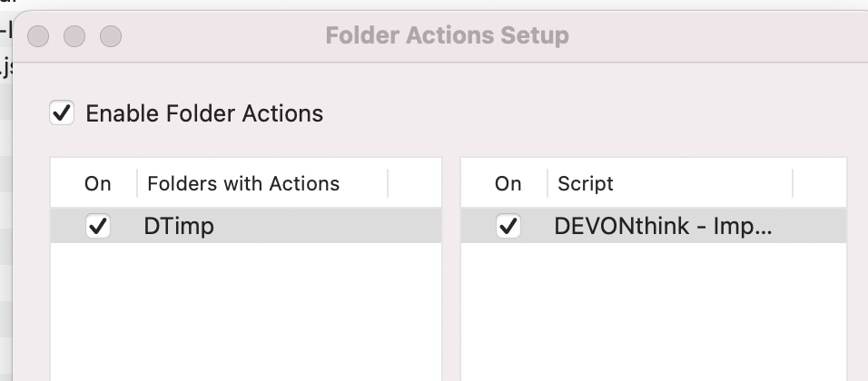Click divider right of Folders with Actions header
Image resolution: width=868 pixels, height=381 pixels.
pos(388,183)
